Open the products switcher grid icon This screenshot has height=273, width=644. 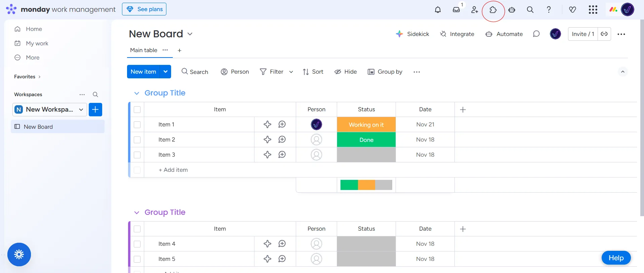593,10
